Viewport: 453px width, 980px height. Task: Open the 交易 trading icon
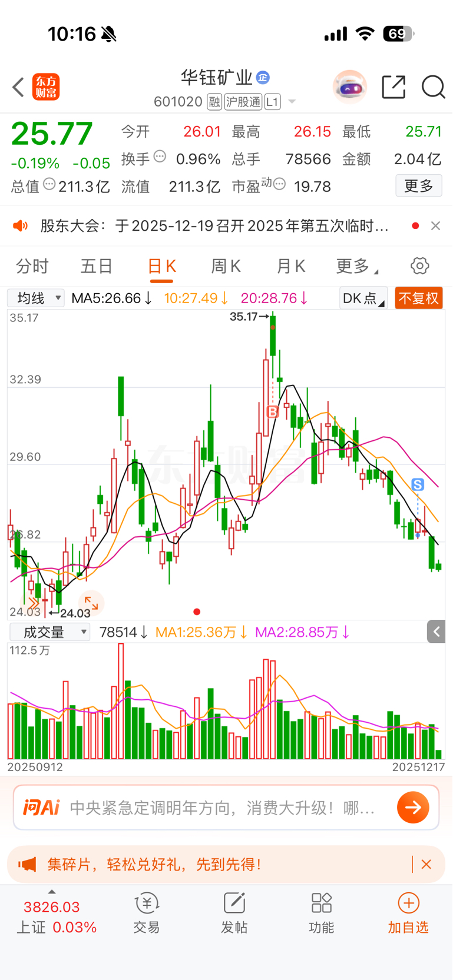pyautogui.click(x=147, y=913)
